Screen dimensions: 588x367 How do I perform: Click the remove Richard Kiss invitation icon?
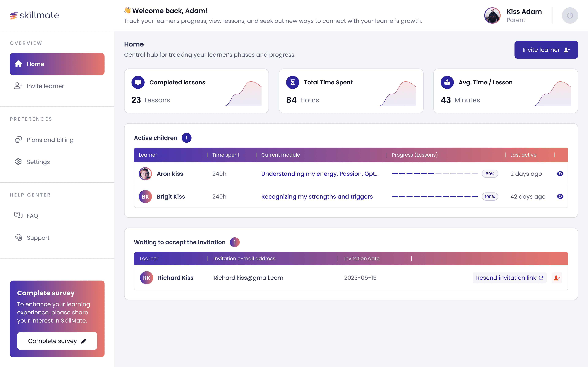tap(557, 278)
